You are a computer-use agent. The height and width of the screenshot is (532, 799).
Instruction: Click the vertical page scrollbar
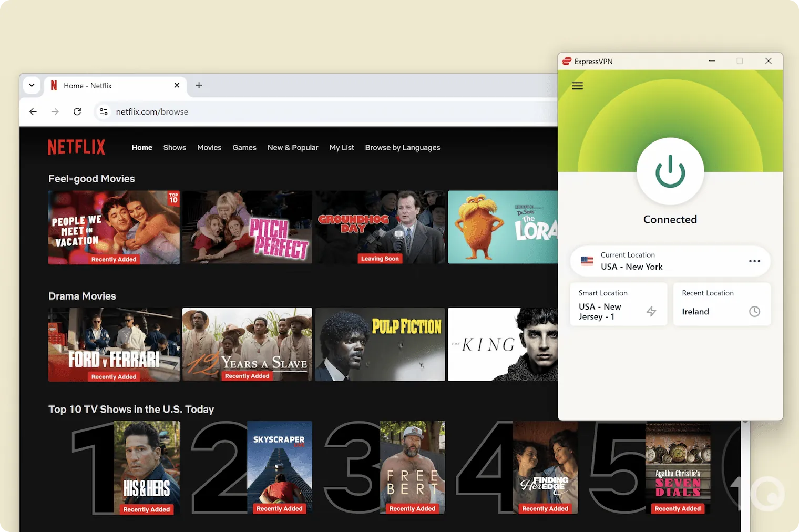(x=745, y=473)
